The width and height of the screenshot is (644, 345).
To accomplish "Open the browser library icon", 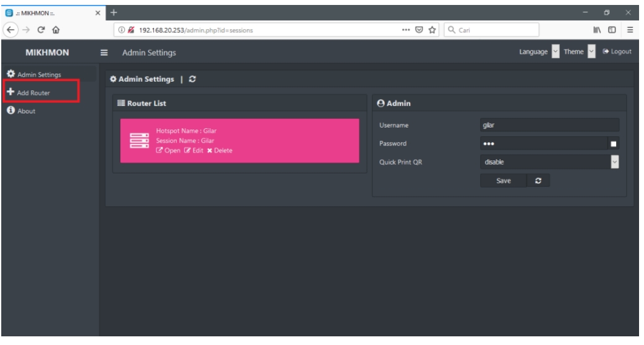I will point(597,30).
